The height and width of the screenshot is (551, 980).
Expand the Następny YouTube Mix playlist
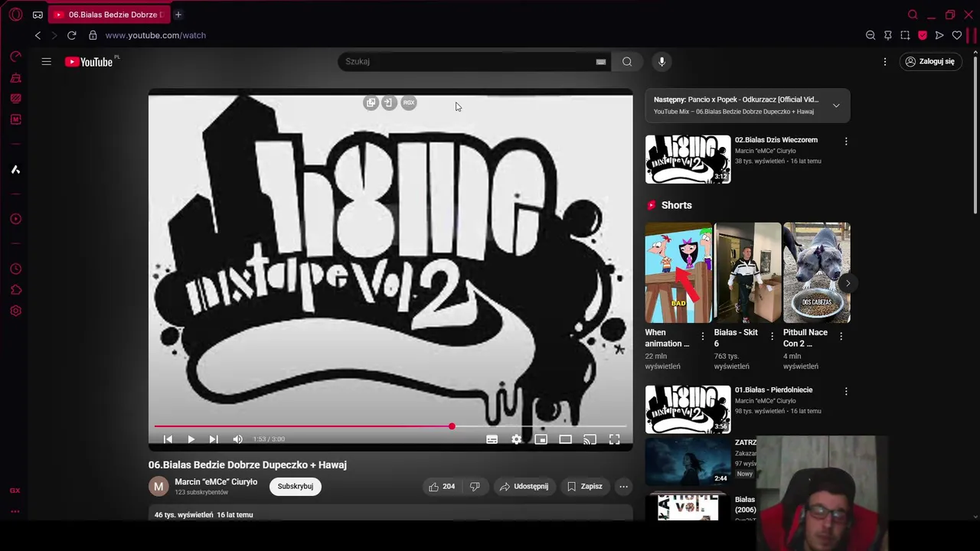[x=836, y=106]
